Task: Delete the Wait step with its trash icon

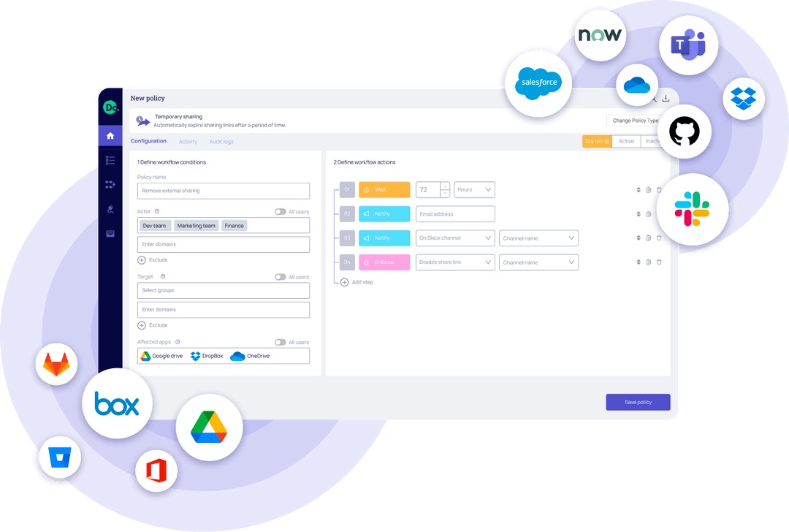Action: click(659, 190)
